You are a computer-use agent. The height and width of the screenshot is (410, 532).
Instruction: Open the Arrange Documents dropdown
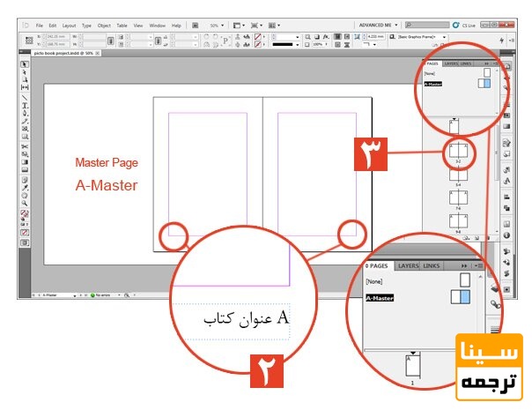point(274,26)
